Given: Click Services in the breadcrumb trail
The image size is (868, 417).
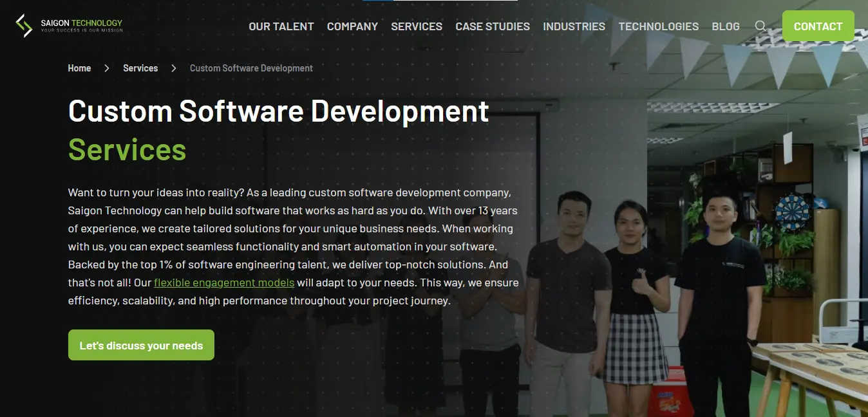Looking at the screenshot, I should point(140,68).
